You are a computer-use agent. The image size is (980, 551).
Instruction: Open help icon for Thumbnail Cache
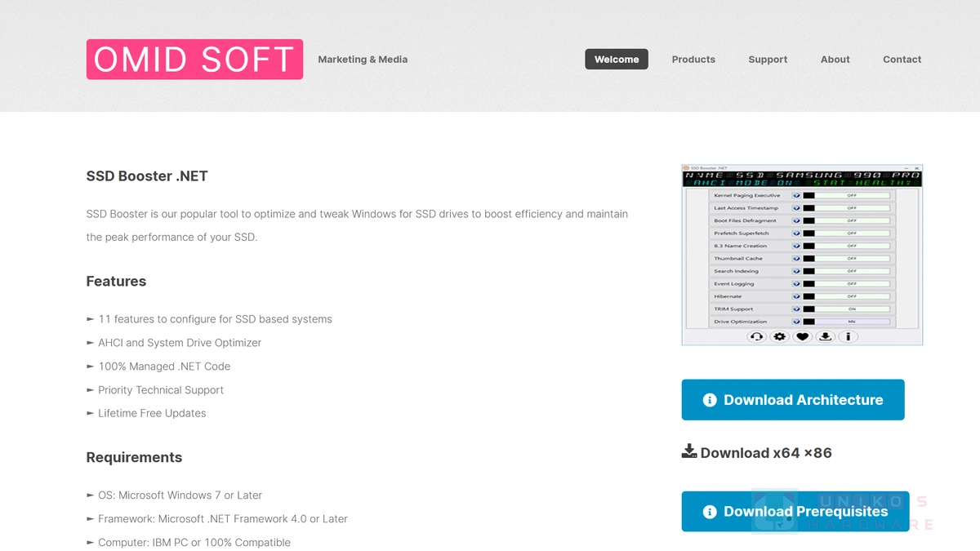[x=796, y=259]
